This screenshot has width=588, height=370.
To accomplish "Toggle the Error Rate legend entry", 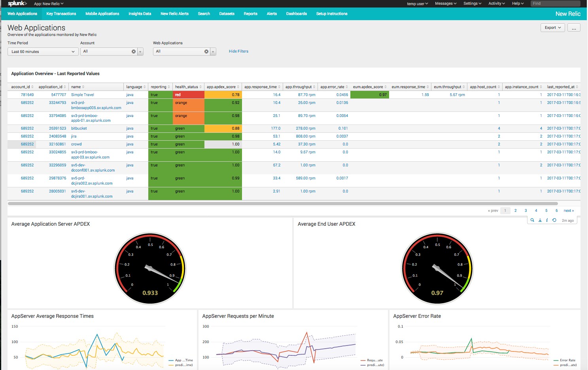I will coord(565,360).
